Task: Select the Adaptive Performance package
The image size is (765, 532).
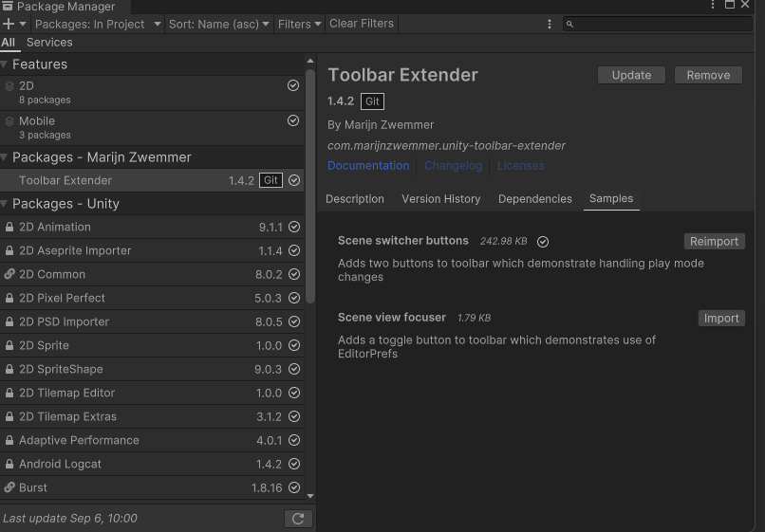Action: (152, 440)
